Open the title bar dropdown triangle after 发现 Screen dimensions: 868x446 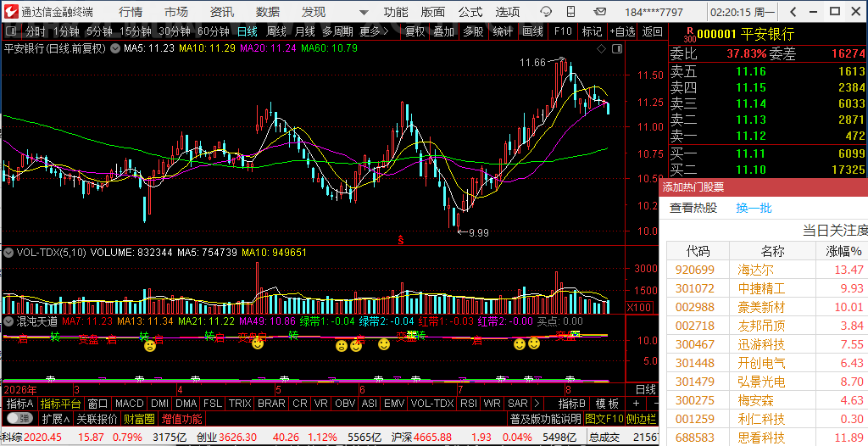tap(364, 12)
